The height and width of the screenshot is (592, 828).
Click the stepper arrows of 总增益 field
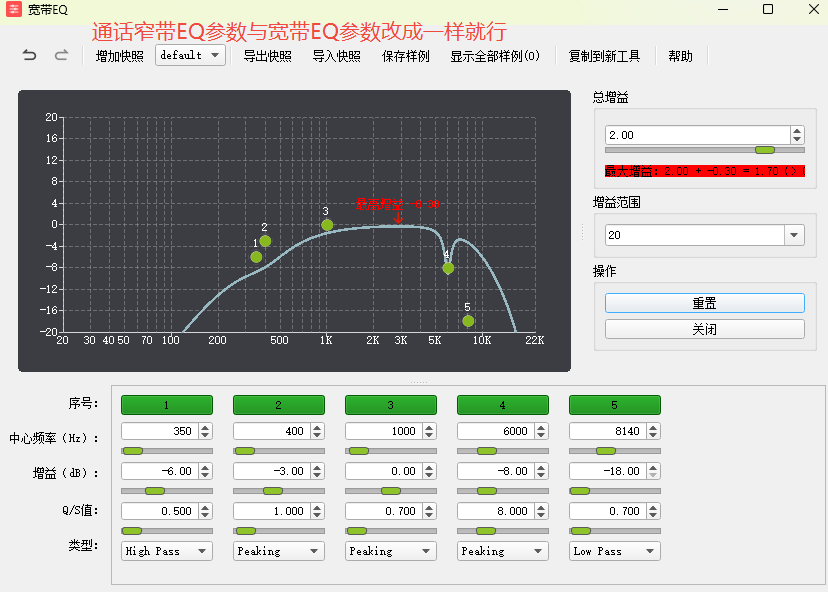tap(797, 135)
